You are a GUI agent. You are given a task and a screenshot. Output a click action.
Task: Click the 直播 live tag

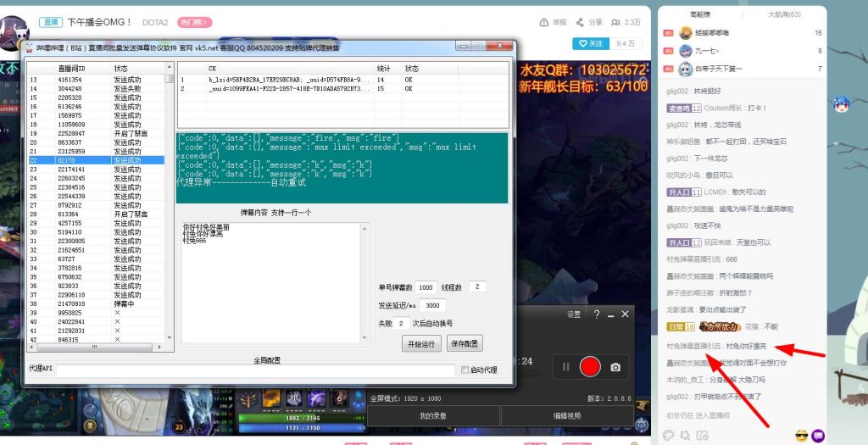50,22
